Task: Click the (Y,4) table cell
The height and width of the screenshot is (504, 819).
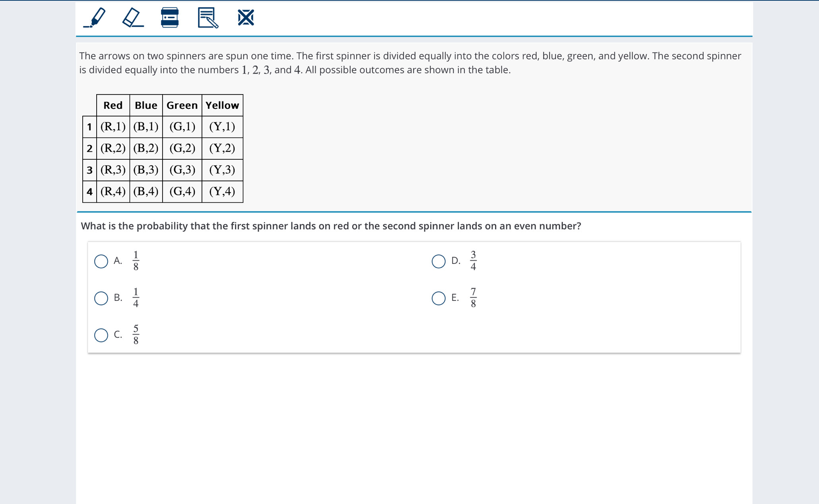Action: coord(222,192)
